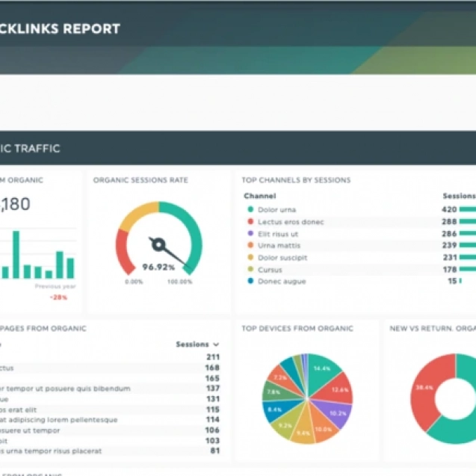Click the blue dot beside Donec augue

tap(250, 282)
